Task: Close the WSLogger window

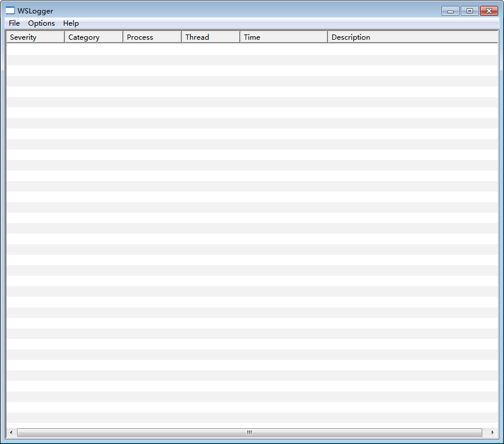Action: [489, 11]
